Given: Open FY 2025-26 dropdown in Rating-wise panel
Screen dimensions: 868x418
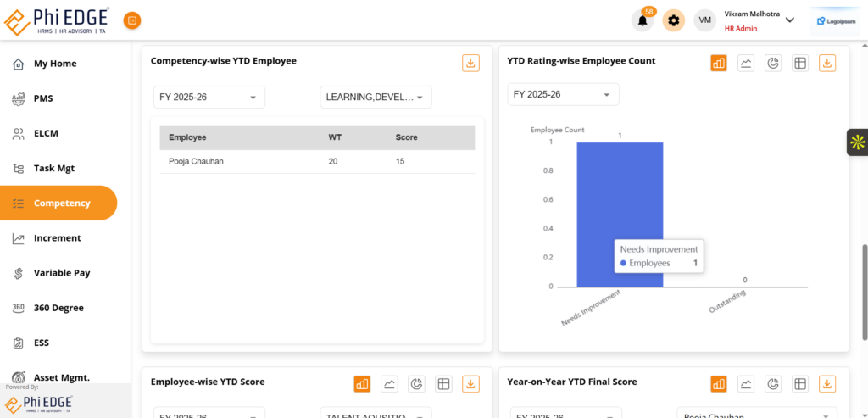Looking at the screenshot, I should pyautogui.click(x=563, y=94).
